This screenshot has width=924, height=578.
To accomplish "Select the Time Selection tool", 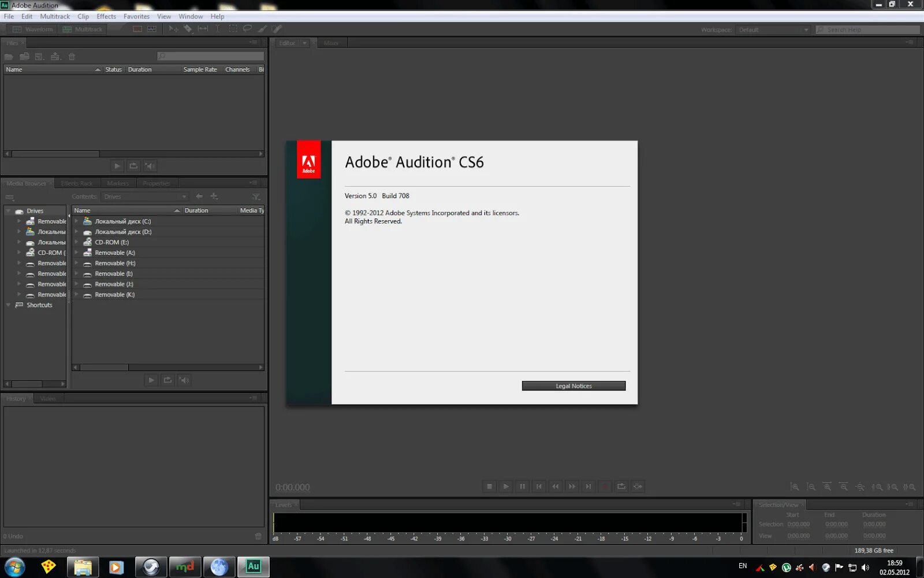I will [218, 29].
